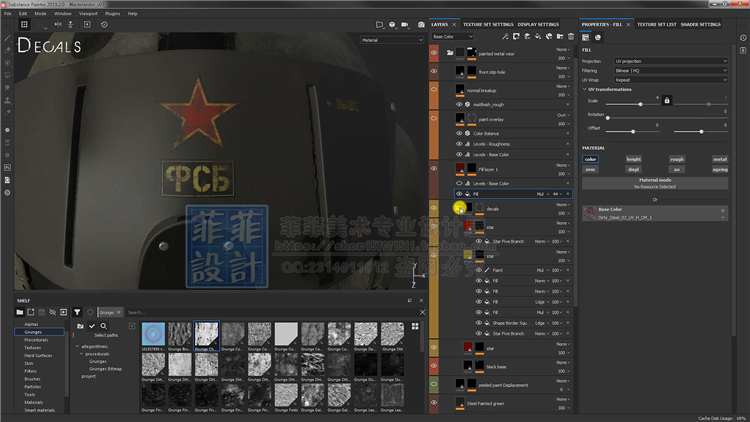Switch to Texture Set Settings tab

pyautogui.click(x=488, y=24)
